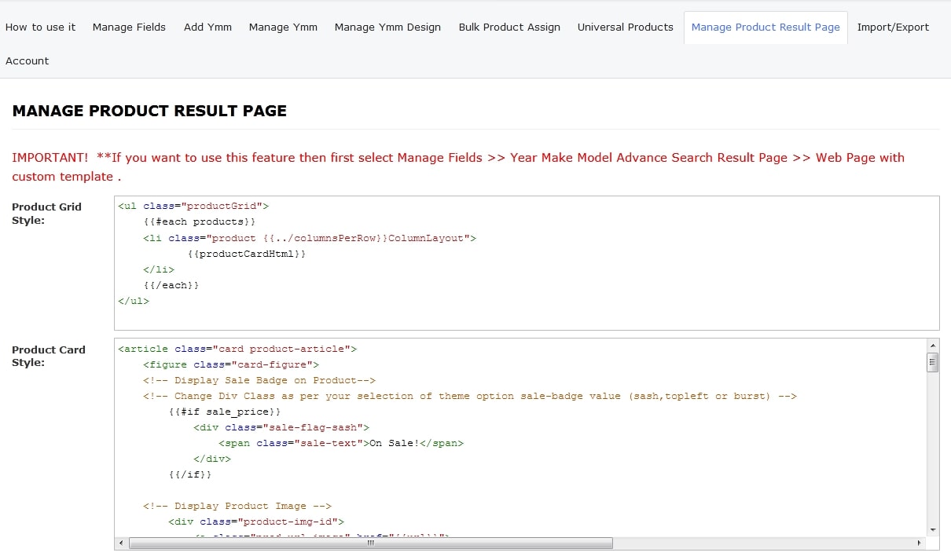Open the Manage Ymm Design tab
Screen dimensions: 951x560
[x=387, y=27]
